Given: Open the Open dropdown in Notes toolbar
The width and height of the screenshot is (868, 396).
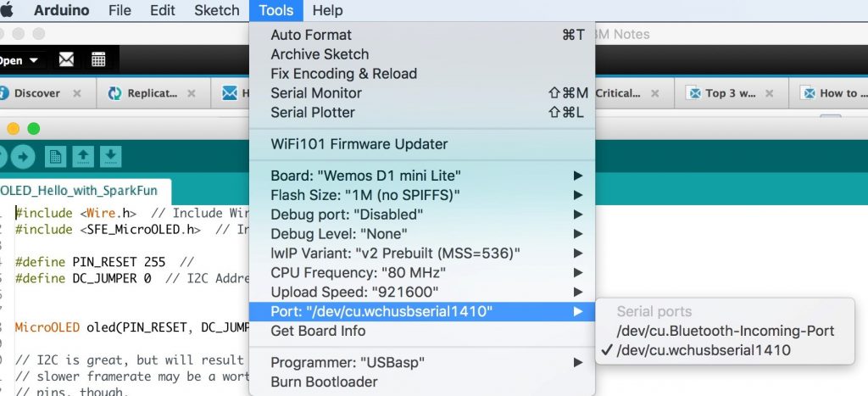Looking at the screenshot, I should (19, 60).
